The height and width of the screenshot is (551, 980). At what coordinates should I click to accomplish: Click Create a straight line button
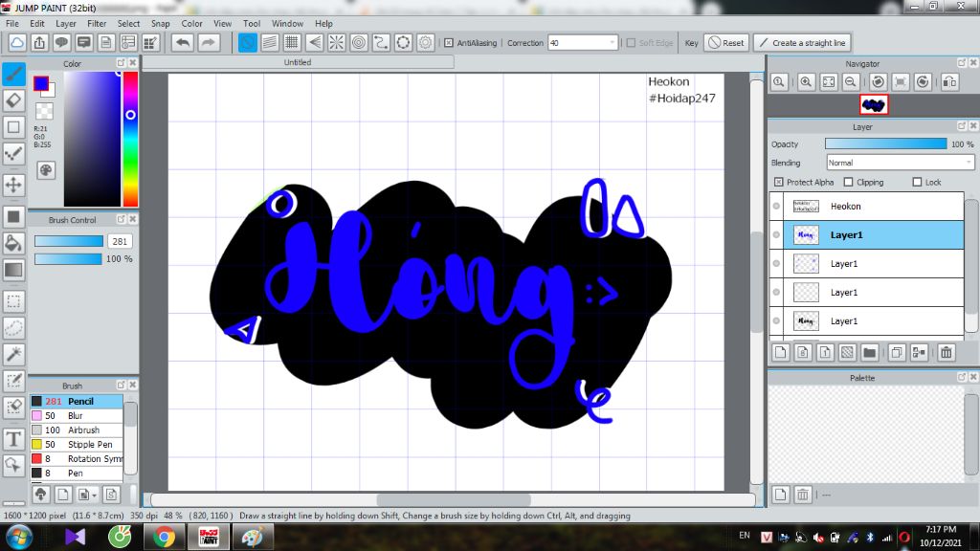coord(803,42)
